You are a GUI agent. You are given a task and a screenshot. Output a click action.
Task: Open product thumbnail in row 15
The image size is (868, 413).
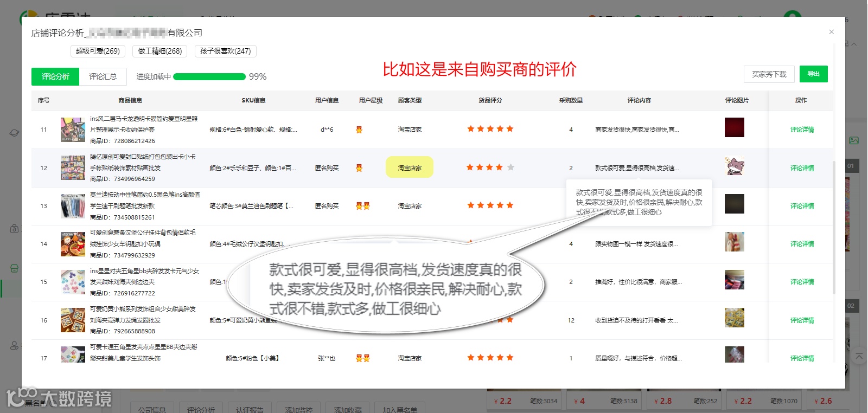[73, 282]
